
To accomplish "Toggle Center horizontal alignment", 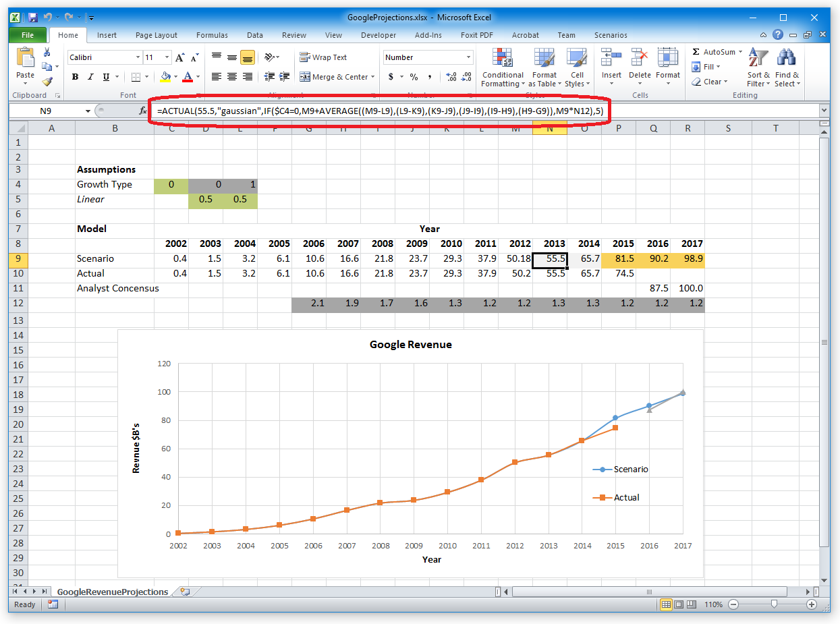I will pos(232,77).
